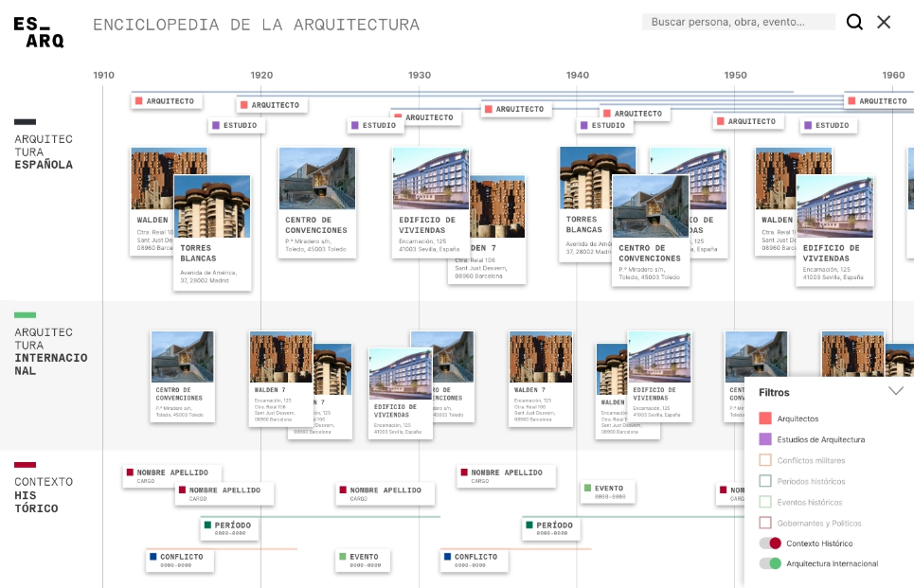Uncheck the Arquitectos filter swatch
The height and width of the screenshot is (588, 914).
pyautogui.click(x=765, y=419)
